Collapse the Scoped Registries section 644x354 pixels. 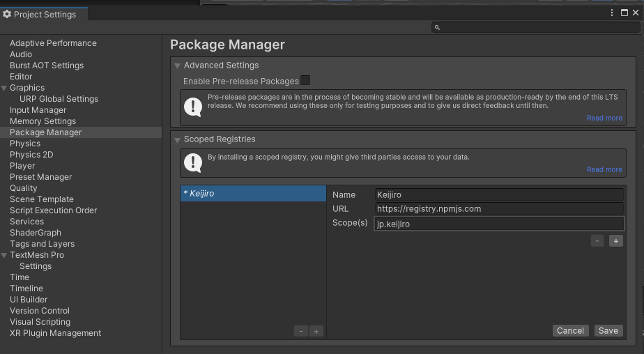tap(178, 139)
